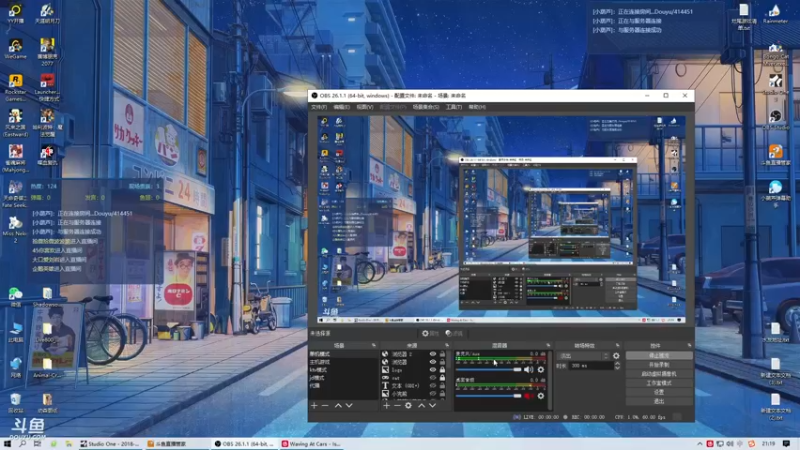Show hidden tray icons chevron in the taskbar
Viewport: 800px width, 450px height.
click(699, 444)
